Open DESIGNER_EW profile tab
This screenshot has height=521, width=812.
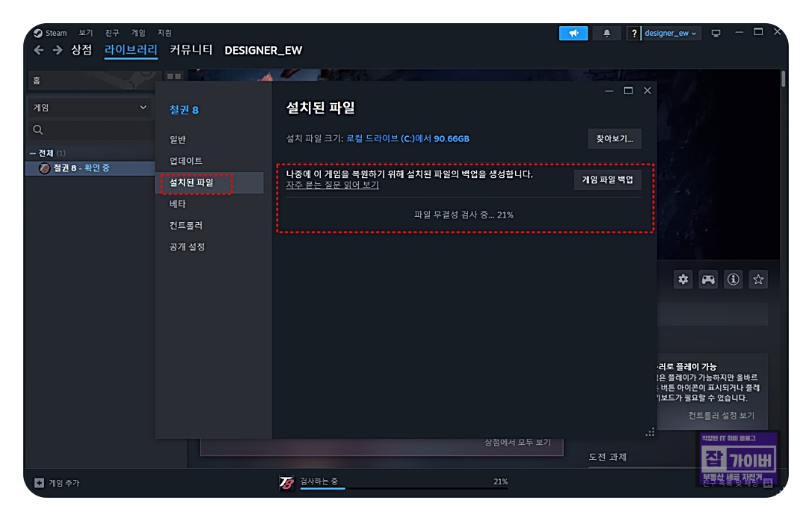click(263, 51)
